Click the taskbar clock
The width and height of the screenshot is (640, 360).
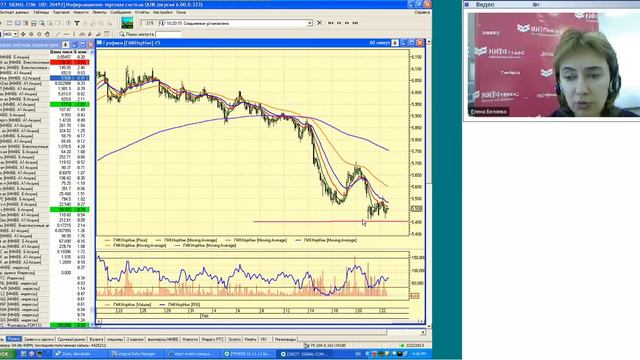(419, 354)
